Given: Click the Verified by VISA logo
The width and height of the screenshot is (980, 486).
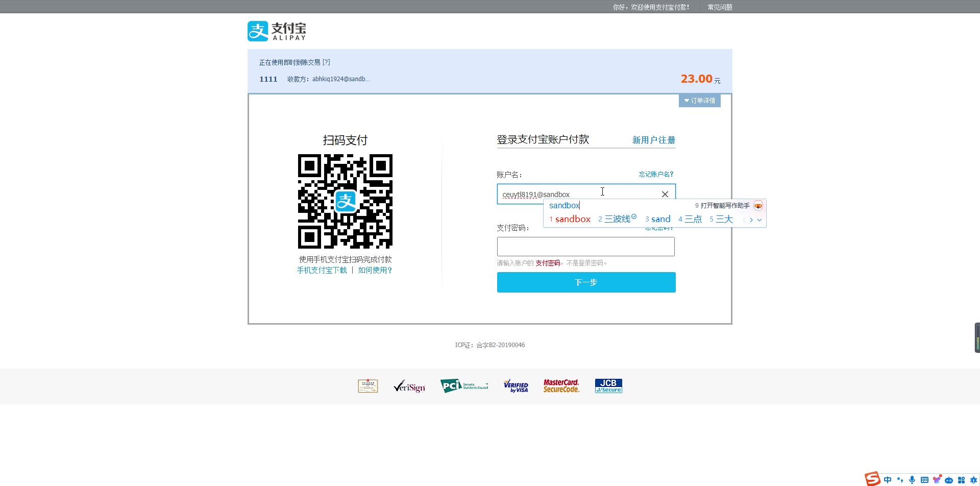Looking at the screenshot, I should tap(516, 386).
